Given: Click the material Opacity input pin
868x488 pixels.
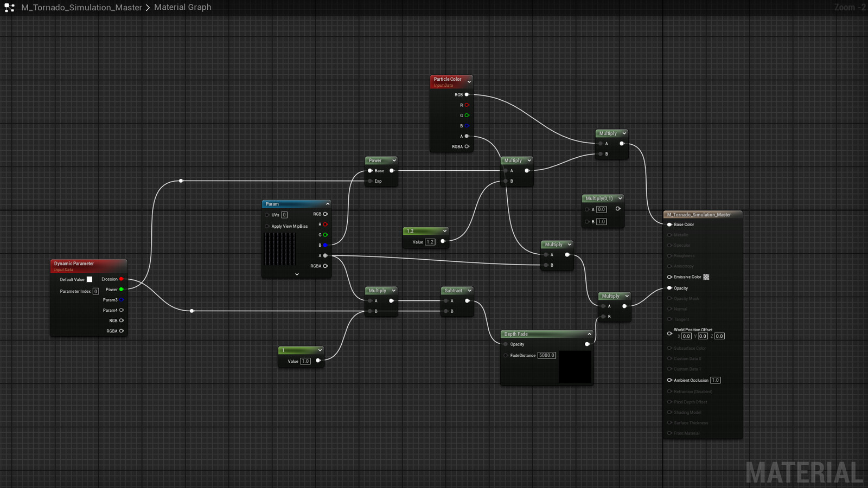Looking at the screenshot, I should 669,288.
